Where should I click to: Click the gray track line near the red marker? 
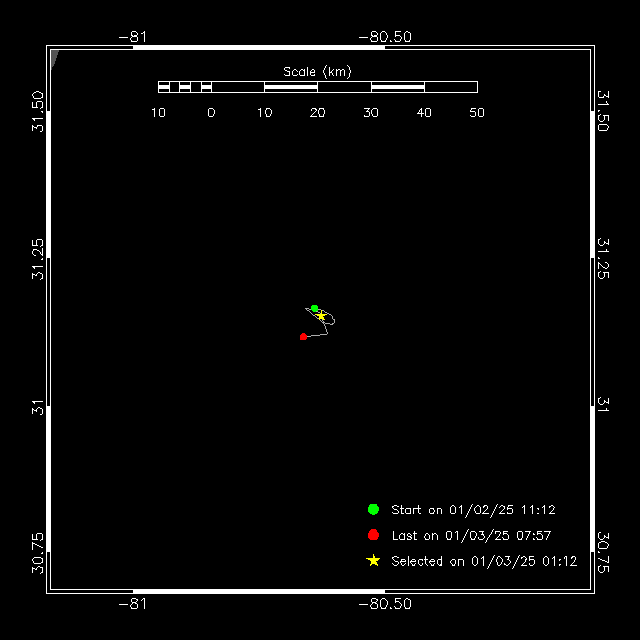[x=317, y=335]
